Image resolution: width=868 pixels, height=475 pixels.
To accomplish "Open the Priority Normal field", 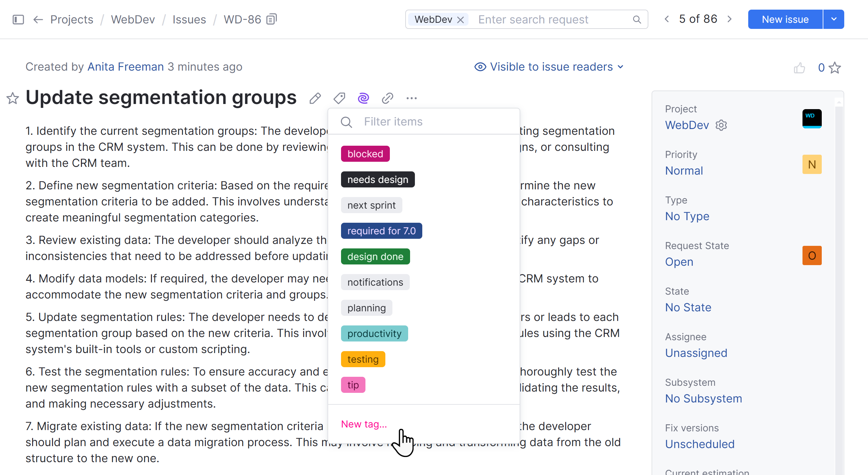I will (684, 170).
